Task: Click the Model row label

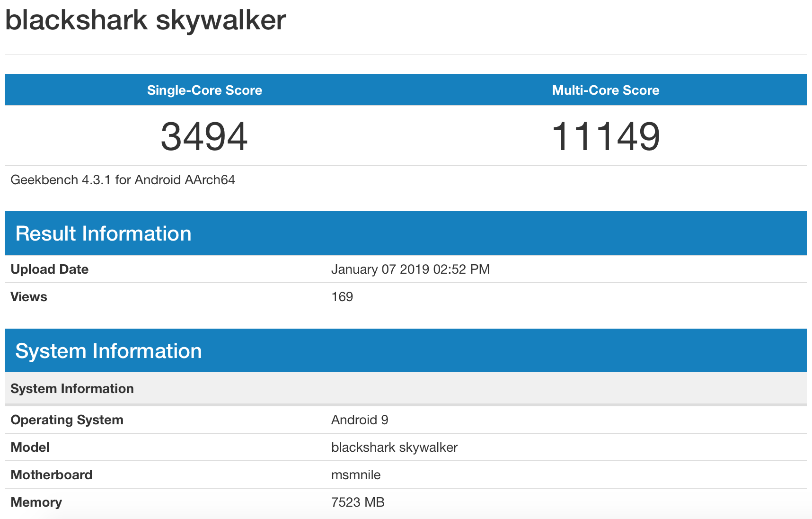Action: (30, 447)
